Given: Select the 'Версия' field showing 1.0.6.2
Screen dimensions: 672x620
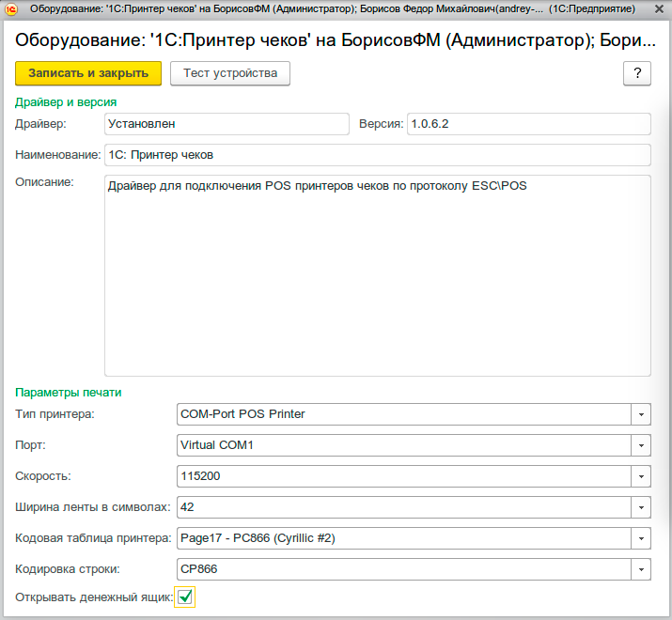Looking at the screenshot, I should 528,124.
